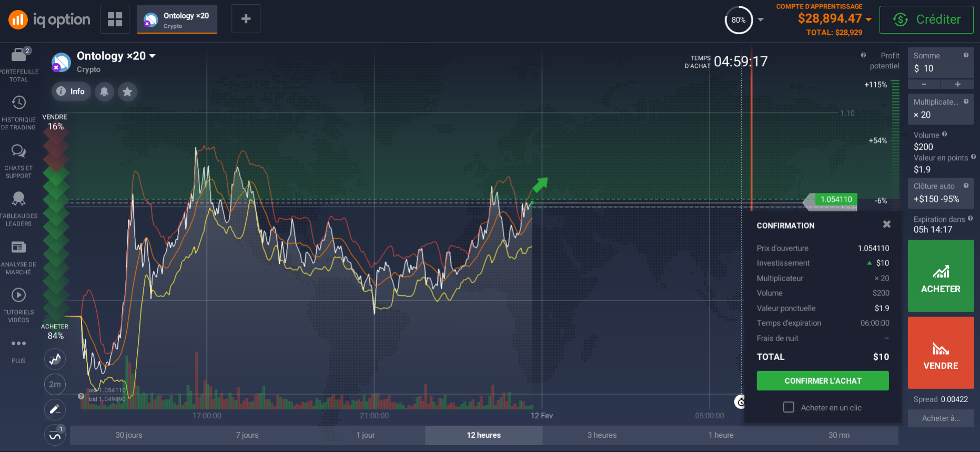
Task: Click the 80% circular progress indicator
Action: [x=739, y=20]
